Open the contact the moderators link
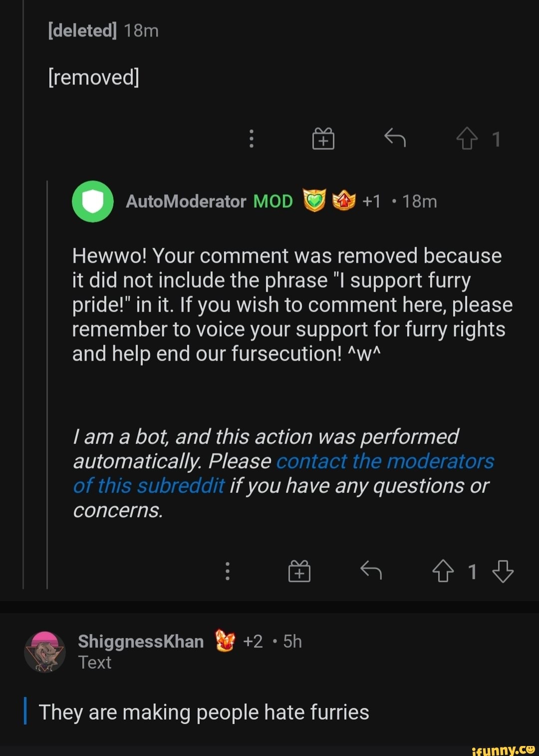 click(x=385, y=462)
